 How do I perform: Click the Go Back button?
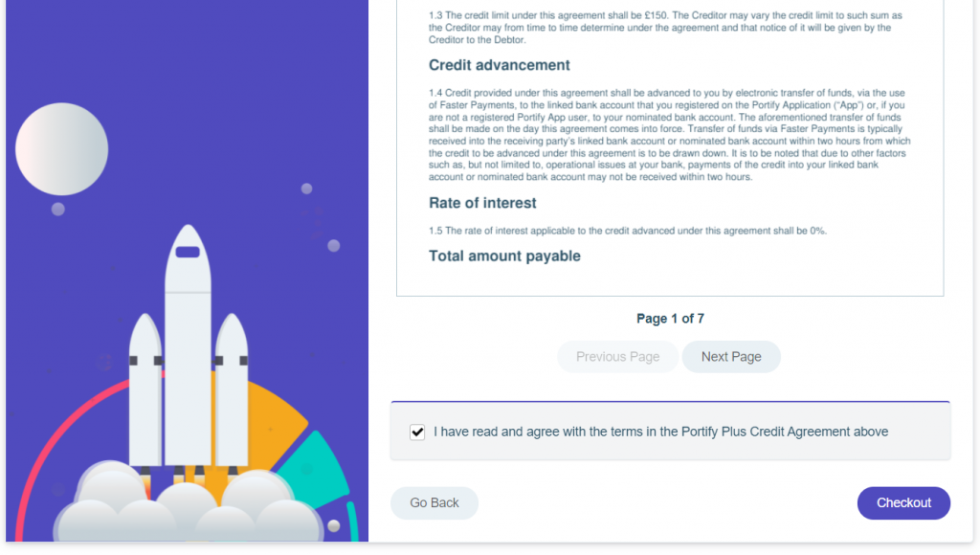tap(434, 503)
